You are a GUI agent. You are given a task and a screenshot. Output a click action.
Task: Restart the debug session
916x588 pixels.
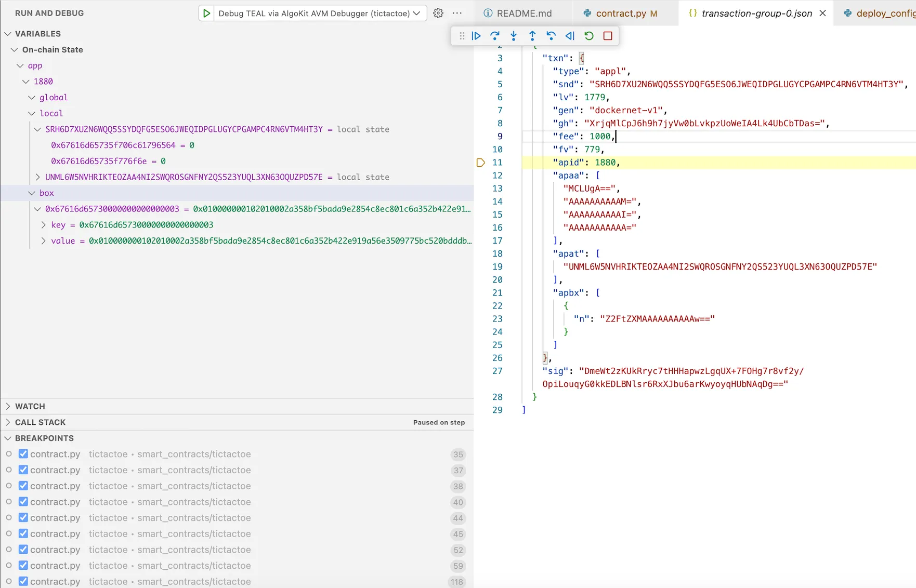click(x=588, y=36)
